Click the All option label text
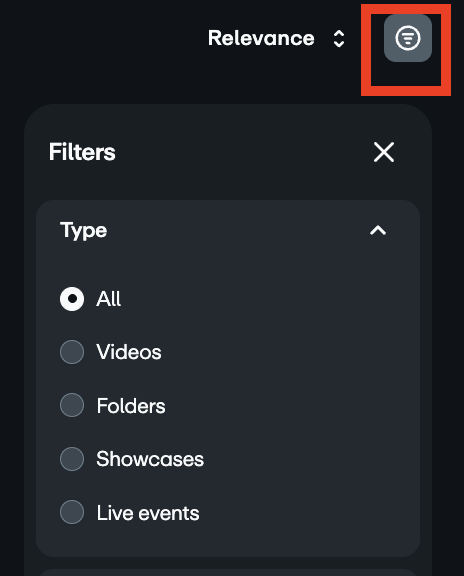Viewport: 464px width, 576px height. pyautogui.click(x=108, y=299)
